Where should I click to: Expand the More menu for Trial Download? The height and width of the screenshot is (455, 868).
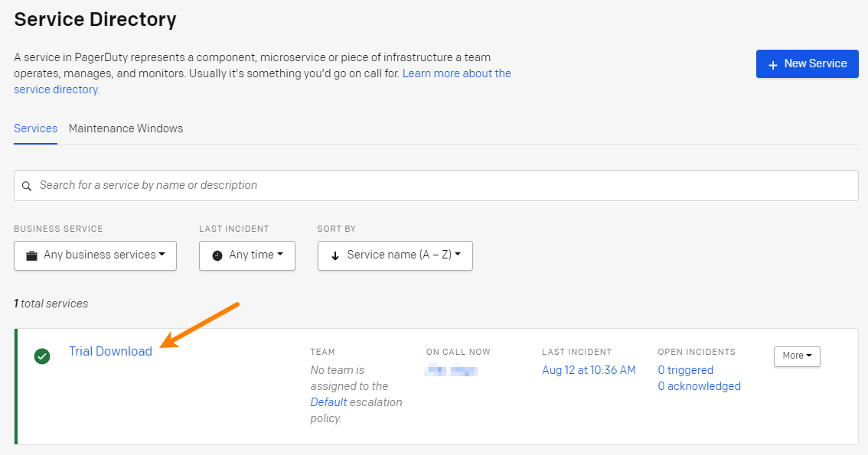tap(797, 356)
